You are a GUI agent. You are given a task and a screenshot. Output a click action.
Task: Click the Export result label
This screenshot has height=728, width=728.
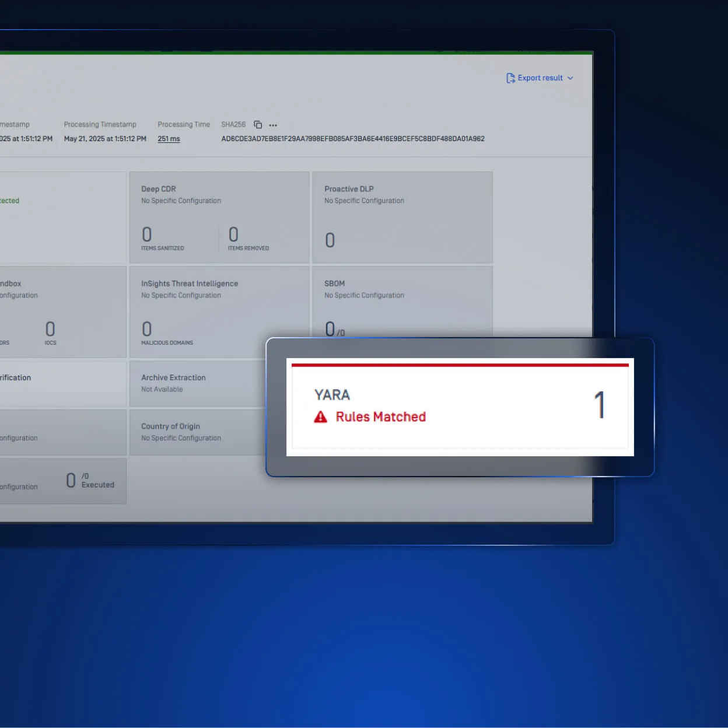click(x=540, y=78)
